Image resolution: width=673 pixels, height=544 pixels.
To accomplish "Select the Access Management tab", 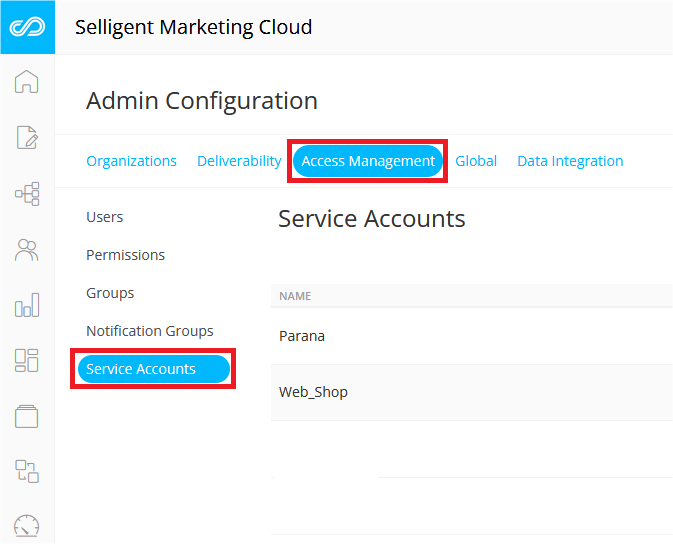I will click(x=368, y=161).
